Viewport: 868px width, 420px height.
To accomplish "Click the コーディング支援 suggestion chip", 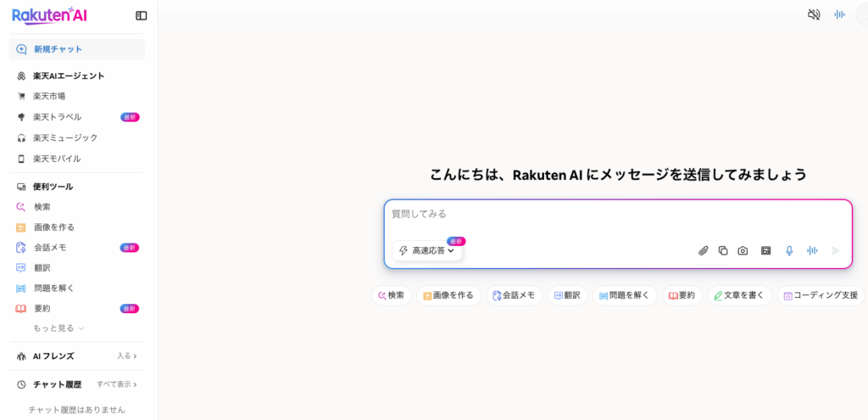I will point(820,295).
